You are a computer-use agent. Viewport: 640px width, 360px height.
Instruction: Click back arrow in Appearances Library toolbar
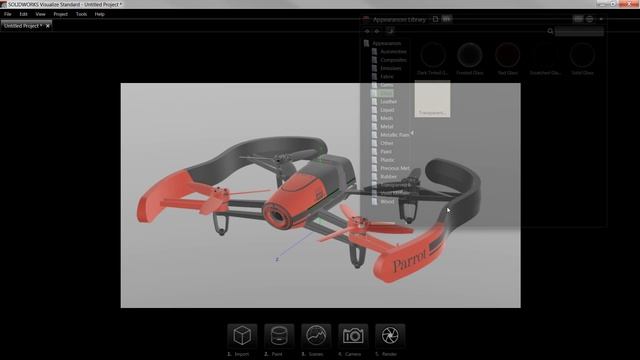point(367,31)
